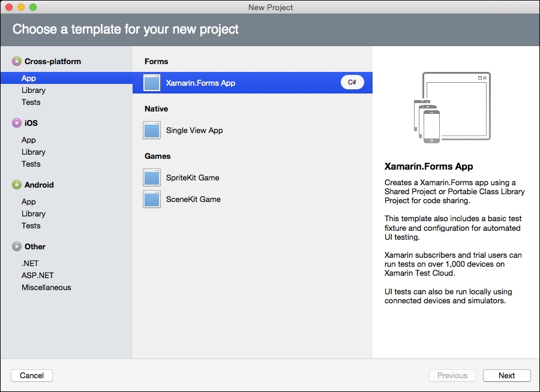The height and width of the screenshot is (392, 540).
Task: Open the C# language dropdown
Action: click(352, 82)
